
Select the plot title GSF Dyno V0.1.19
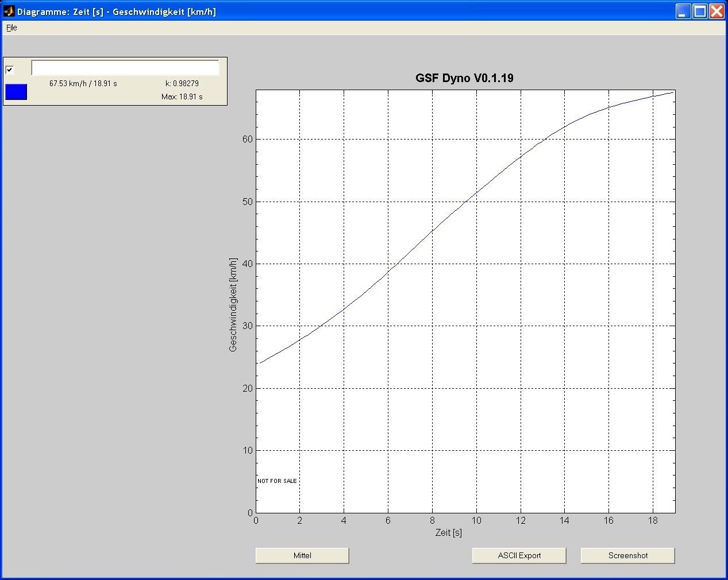[464, 78]
